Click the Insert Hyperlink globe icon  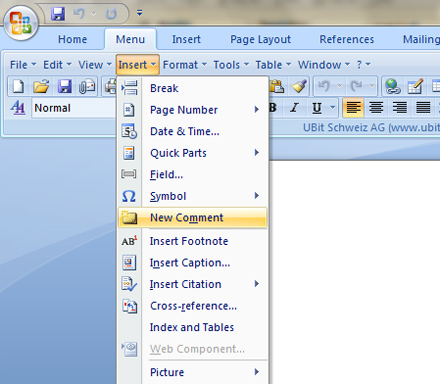pyautogui.click(x=393, y=86)
